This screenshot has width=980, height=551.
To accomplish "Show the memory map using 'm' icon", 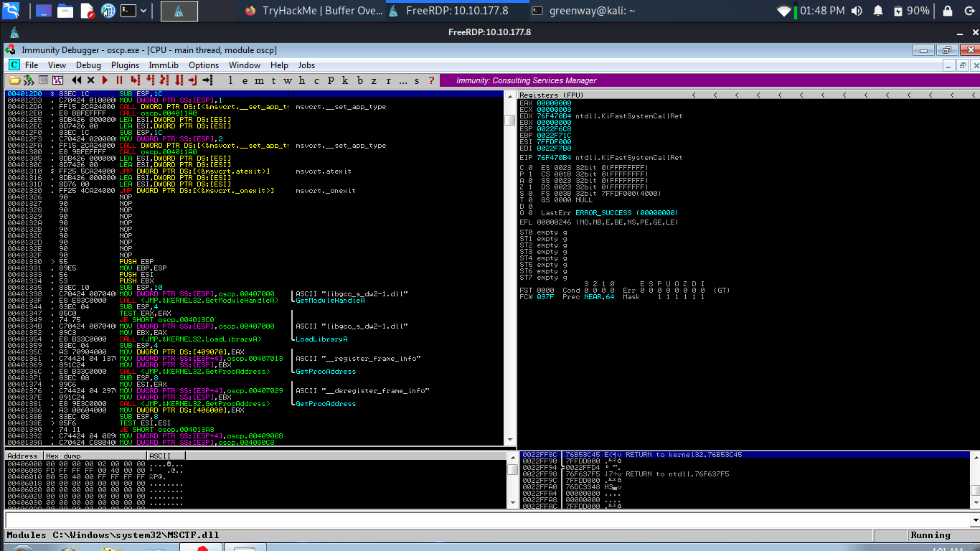I will [x=259, y=81].
